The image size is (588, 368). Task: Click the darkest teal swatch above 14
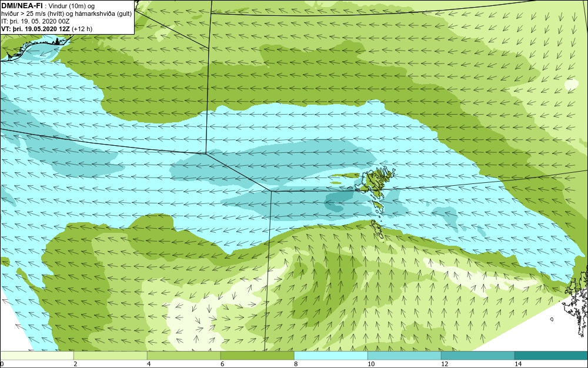[552, 356]
